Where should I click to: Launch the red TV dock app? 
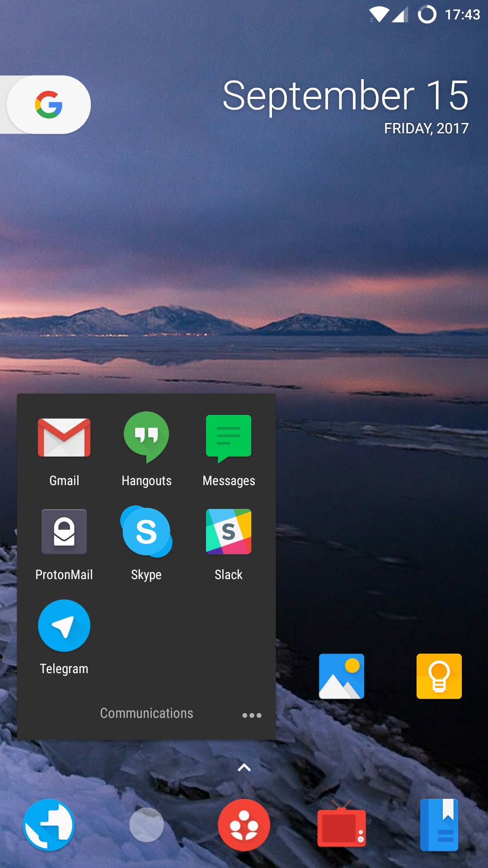coord(342,824)
